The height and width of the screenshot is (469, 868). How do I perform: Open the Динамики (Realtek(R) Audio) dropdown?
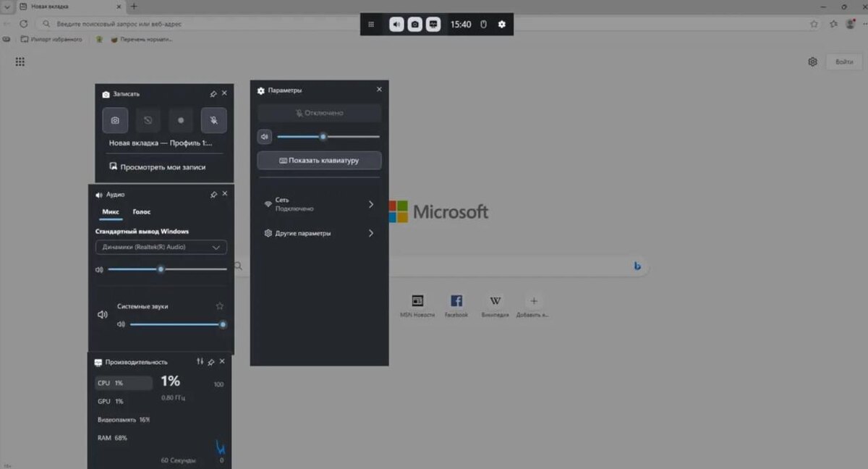(x=161, y=248)
